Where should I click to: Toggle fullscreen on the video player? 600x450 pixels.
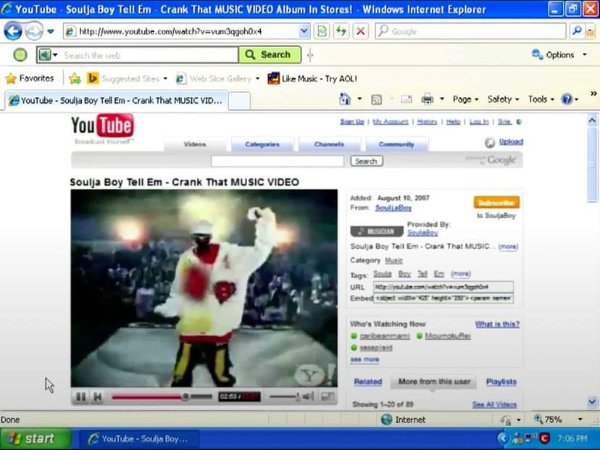point(327,397)
